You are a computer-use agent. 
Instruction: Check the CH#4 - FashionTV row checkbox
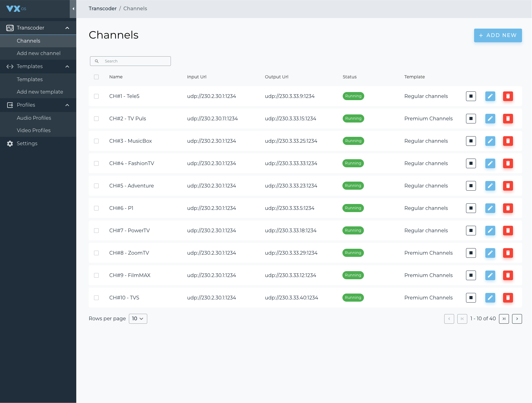pyautogui.click(x=96, y=163)
